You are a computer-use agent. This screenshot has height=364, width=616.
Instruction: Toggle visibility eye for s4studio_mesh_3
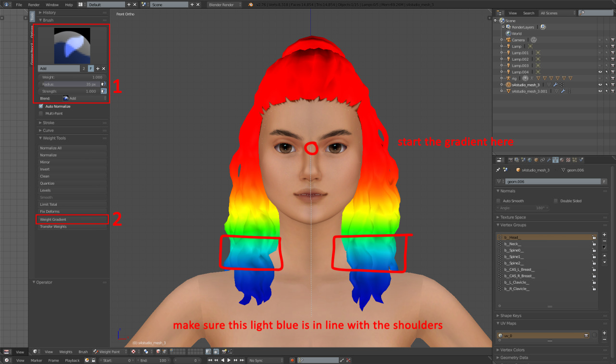pos(600,85)
